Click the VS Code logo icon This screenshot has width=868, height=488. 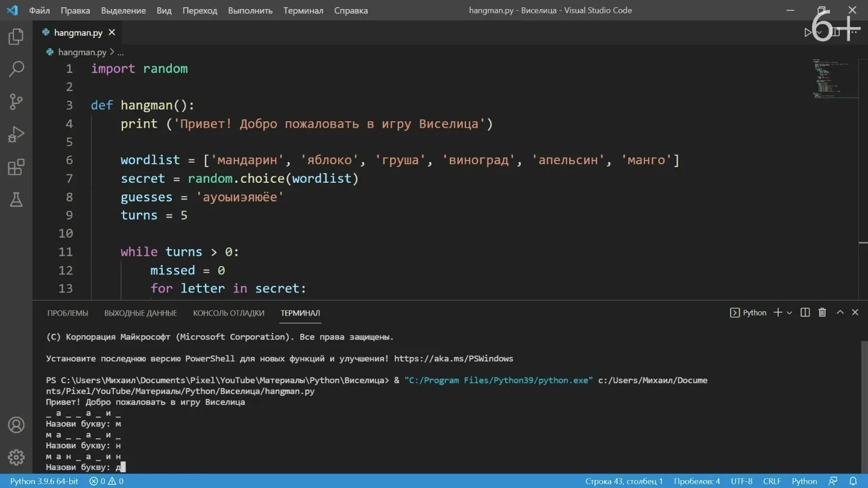point(12,10)
